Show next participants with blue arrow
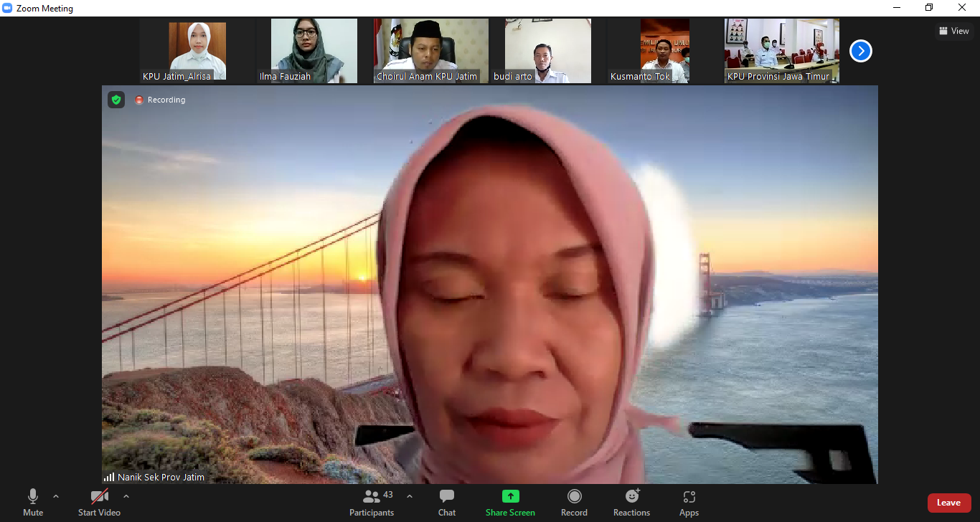The height and width of the screenshot is (522, 980). [860, 51]
